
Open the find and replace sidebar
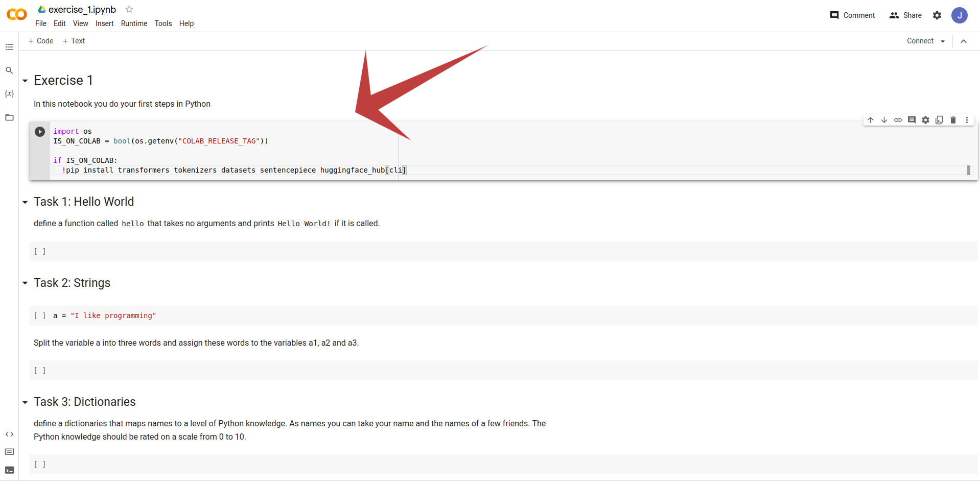(9, 70)
